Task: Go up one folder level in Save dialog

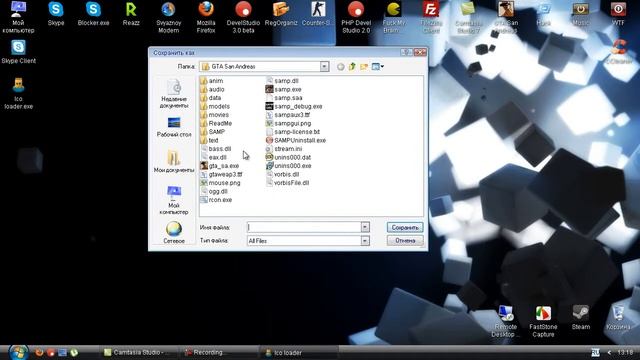Action: pyautogui.click(x=352, y=67)
